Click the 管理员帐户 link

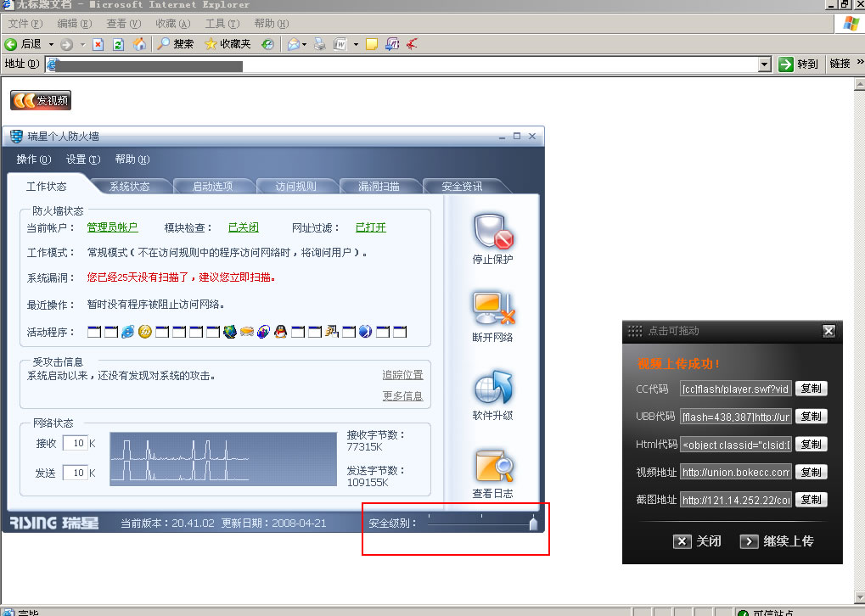pos(112,227)
